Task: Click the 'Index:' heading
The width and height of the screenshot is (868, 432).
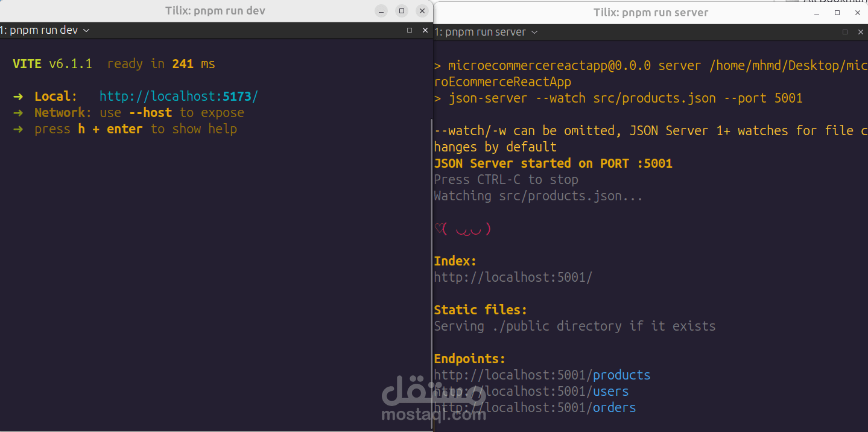Action: [455, 261]
